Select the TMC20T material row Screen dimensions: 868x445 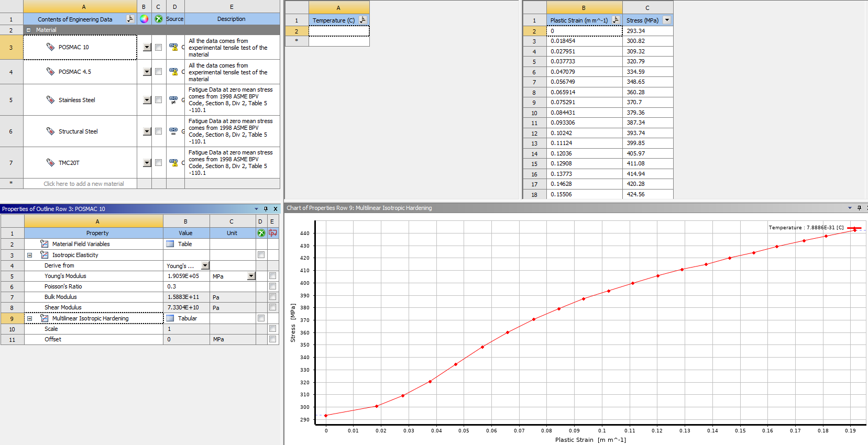[69, 163]
